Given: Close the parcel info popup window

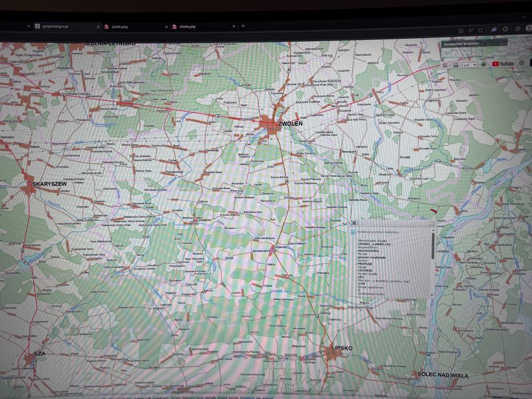Looking at the screenshot, I should [x=432, y=223].
